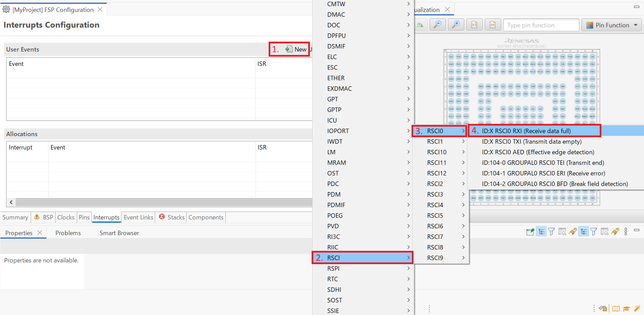The image size is (644, 315).
Task: Open the Stacks tab
Action: click(x=172, y=217)
